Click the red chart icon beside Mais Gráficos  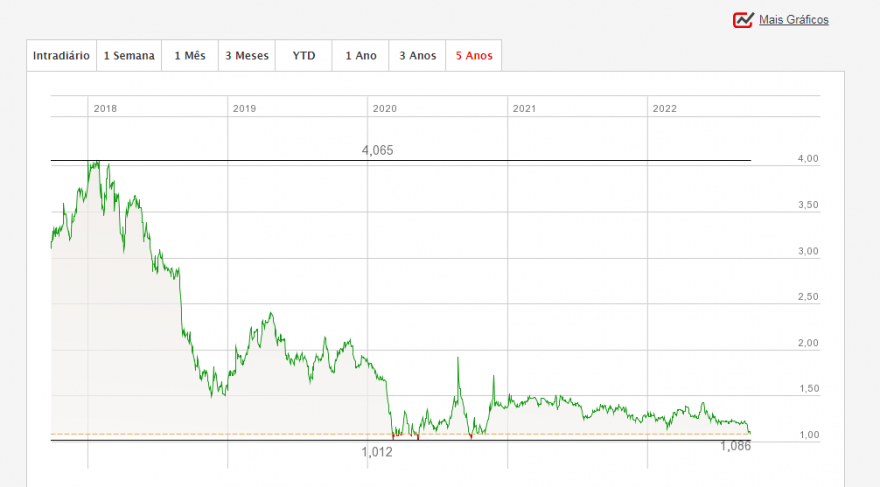pyautogui.click(x=743, y=20)
